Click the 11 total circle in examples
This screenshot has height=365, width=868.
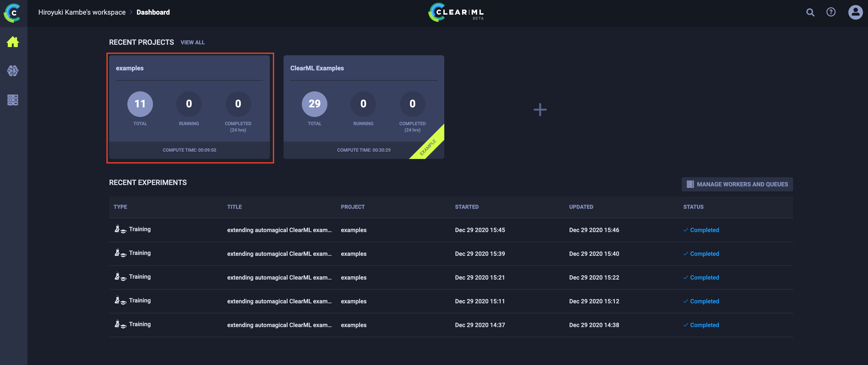point(140,104)
